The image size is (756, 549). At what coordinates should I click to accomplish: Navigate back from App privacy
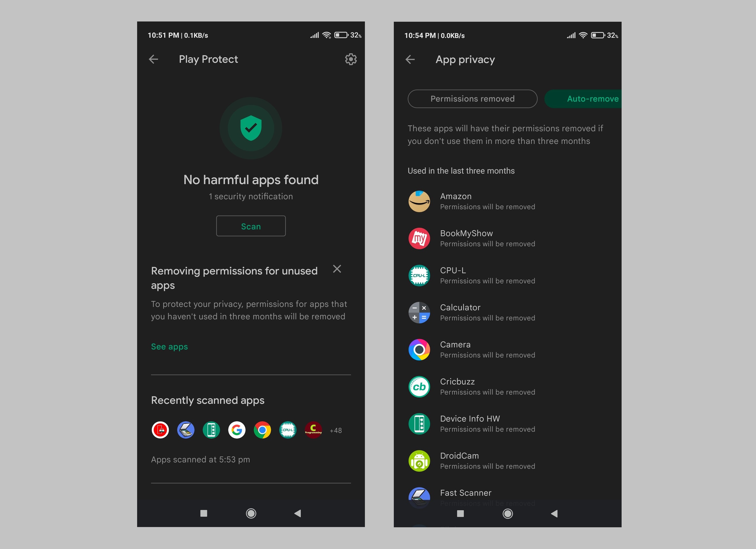click(411, 59)
